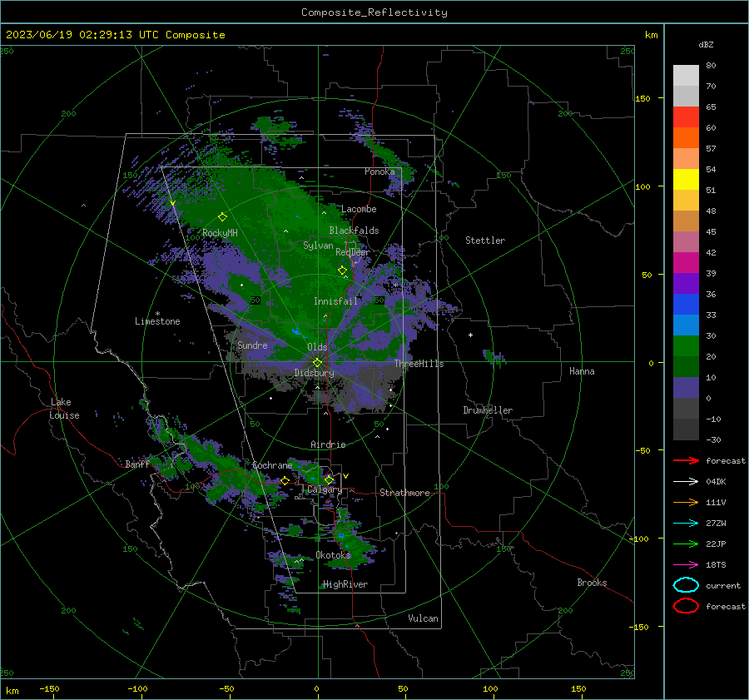Click the RockyMH label on the map

pos(220,233)
